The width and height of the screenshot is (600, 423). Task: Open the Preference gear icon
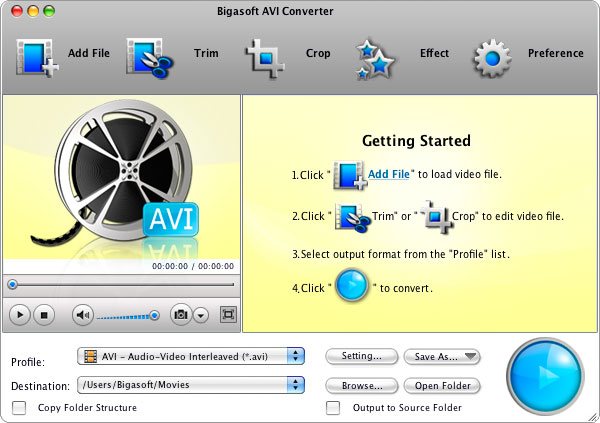click(x=492, y=58)
